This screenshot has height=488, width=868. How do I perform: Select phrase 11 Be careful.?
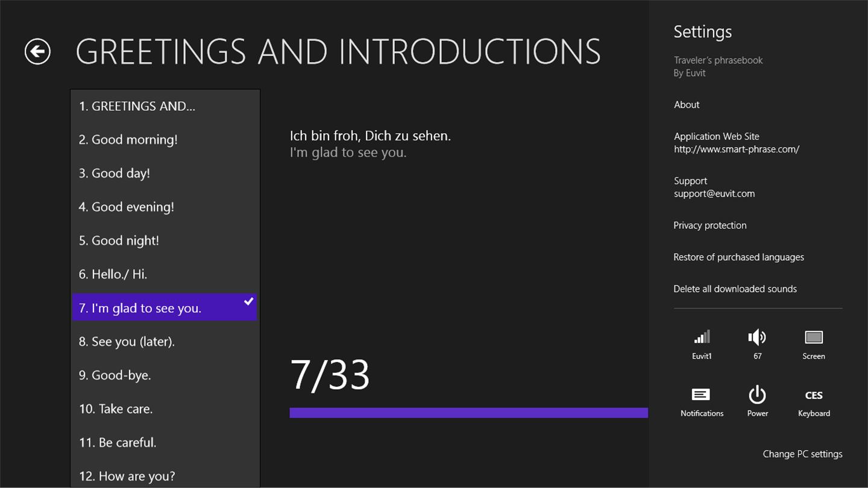[x=118, y=443]
